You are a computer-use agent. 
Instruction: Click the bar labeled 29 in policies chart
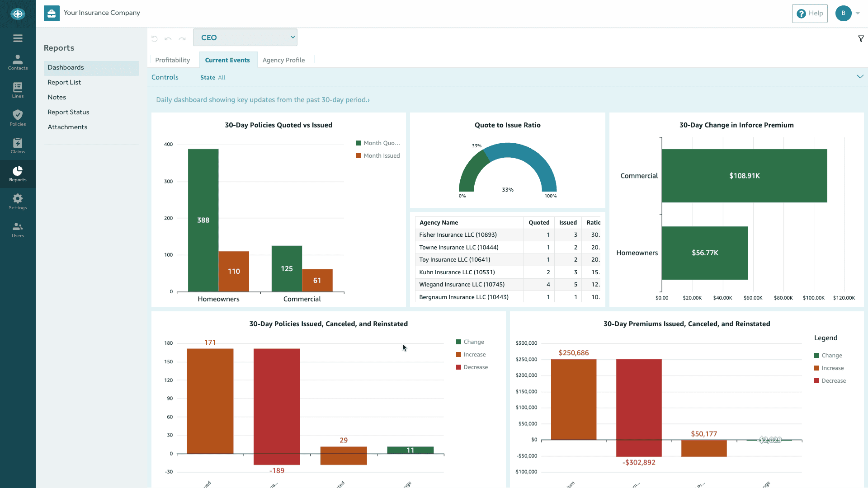tap(344, 455)
